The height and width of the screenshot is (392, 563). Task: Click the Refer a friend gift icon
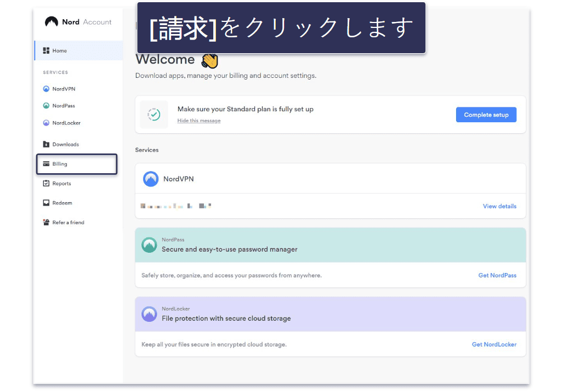click(46, 222)
